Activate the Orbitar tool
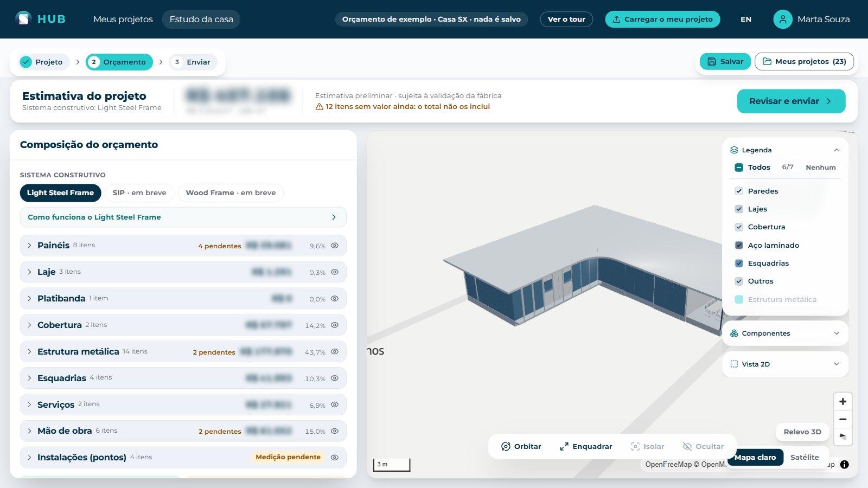The image size is (868, 488). coord(521,446)
